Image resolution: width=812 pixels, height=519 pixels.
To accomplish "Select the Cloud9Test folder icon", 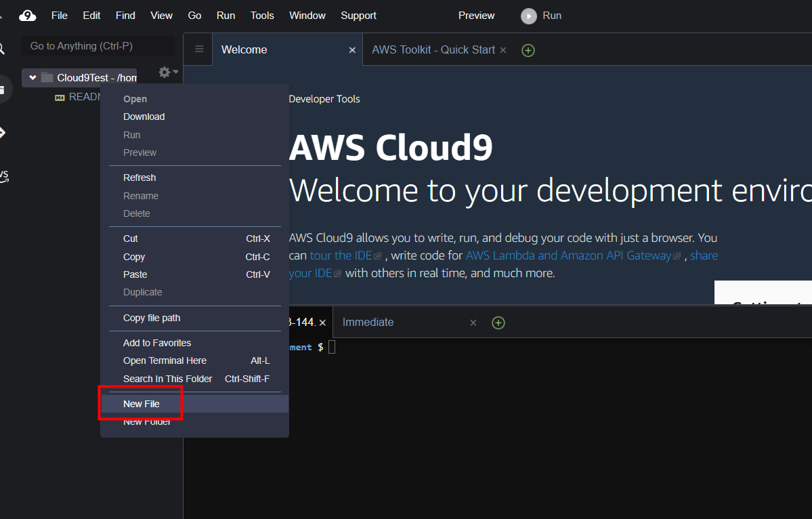I will tap(47, 78).
